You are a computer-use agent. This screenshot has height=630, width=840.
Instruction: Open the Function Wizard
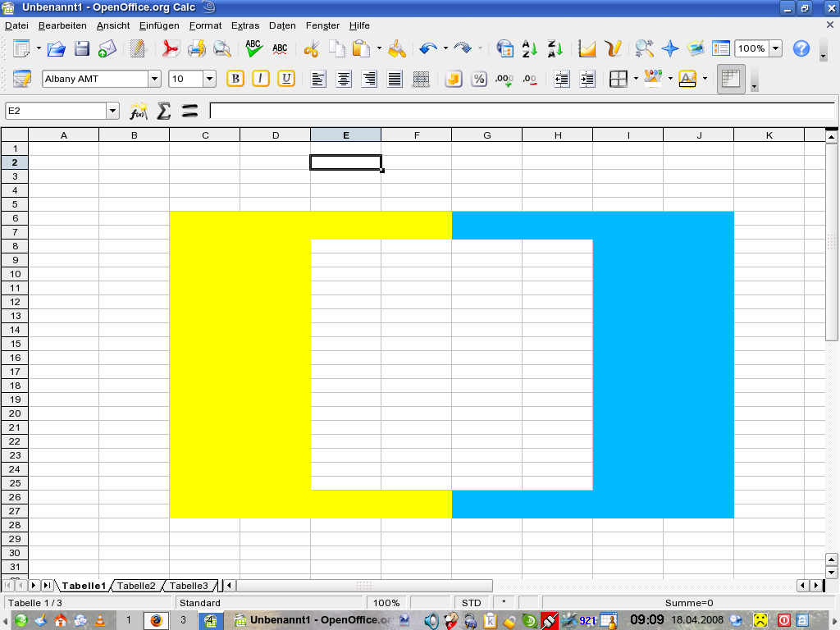(x=139, y=111)
